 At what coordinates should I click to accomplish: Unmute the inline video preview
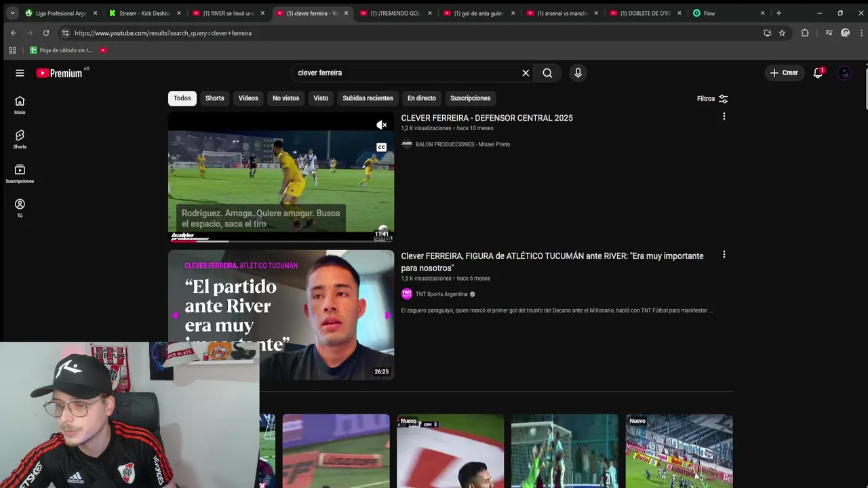(x=382, y=125)
